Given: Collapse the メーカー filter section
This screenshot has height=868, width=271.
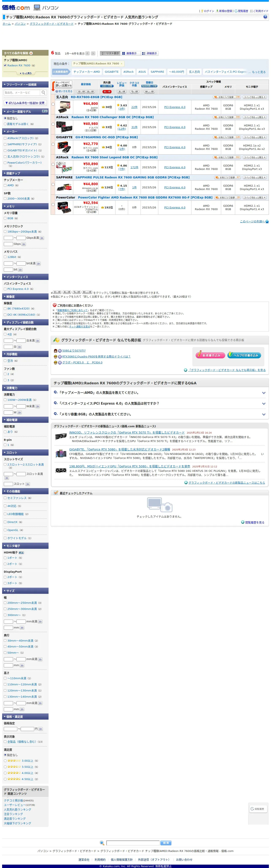Looking at the screenshot, I should [x=25, y=131].
